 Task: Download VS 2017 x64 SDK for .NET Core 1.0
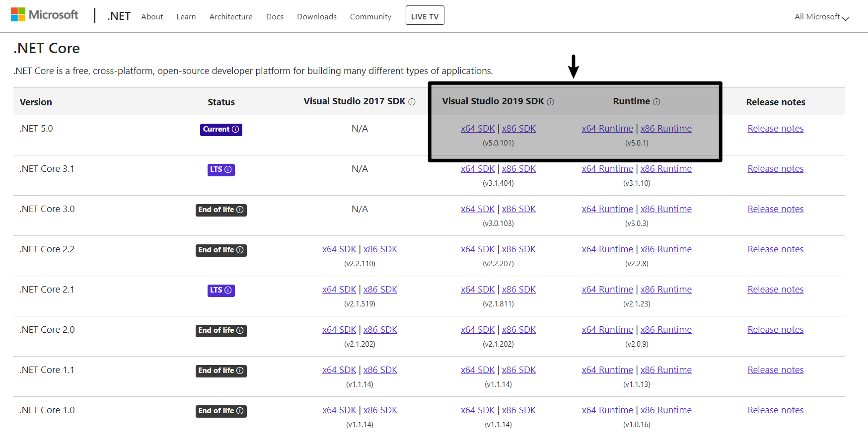pyautogui.click(x=339, y=410)
